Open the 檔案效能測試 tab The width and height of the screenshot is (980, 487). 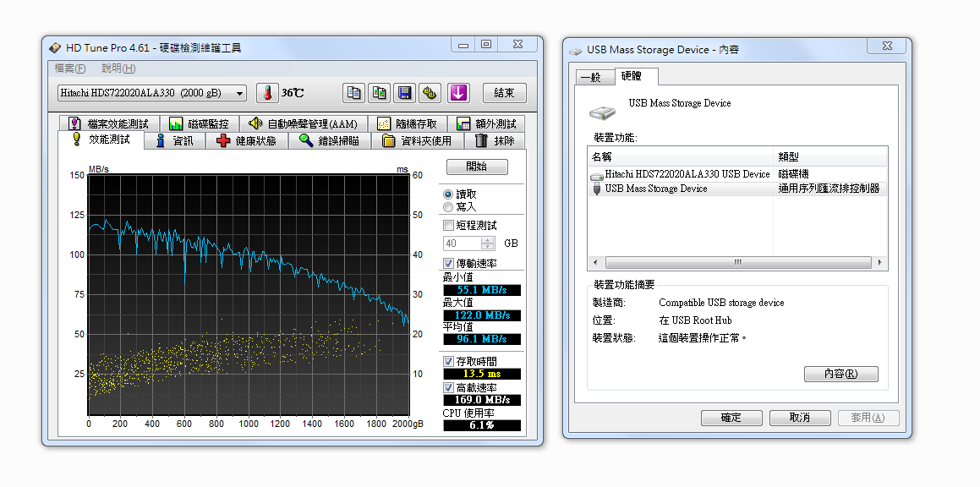[109, 123]
